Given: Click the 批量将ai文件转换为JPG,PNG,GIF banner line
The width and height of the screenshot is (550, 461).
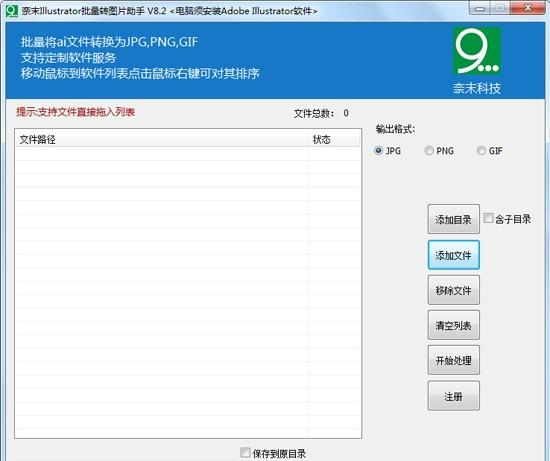Looking at the screenshot, I should tap(109, 42).
